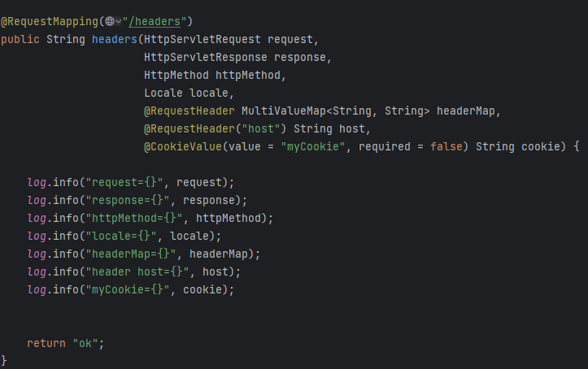Click the "httpMethod={}" log string
Screen dimensions: 588x369
(134, 219)
